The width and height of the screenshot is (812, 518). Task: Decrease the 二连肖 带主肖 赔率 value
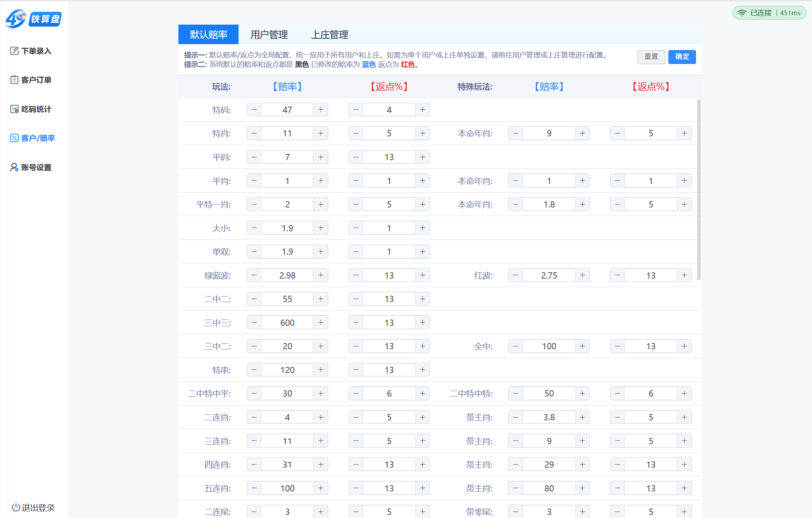[516, 417]
